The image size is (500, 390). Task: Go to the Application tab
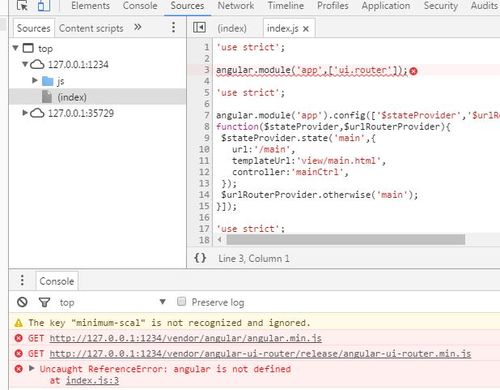tap(386, 6)
